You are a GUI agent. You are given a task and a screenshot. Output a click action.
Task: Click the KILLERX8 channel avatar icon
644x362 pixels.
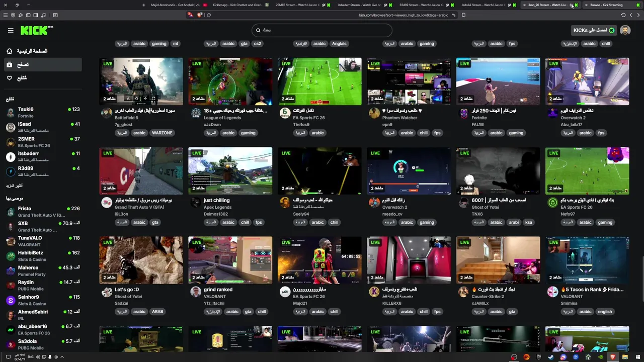pyautogui.click(x=374, y=292)
